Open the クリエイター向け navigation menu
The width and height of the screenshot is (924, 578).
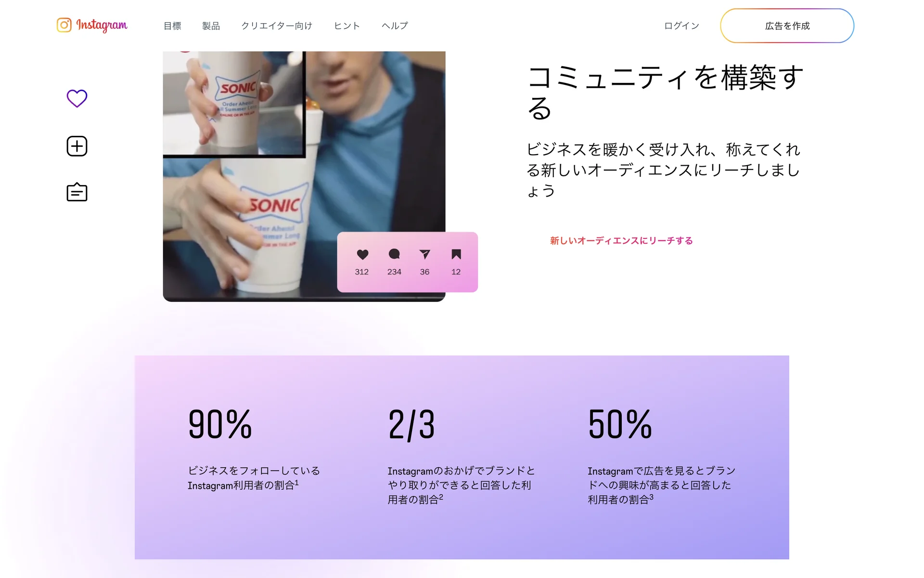click(x=277, y=26)
